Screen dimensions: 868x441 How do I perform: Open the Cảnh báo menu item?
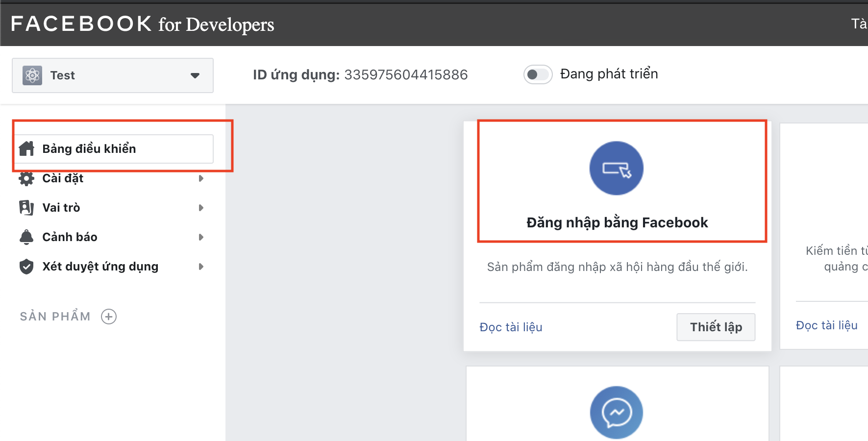click(x=70, y=237)
